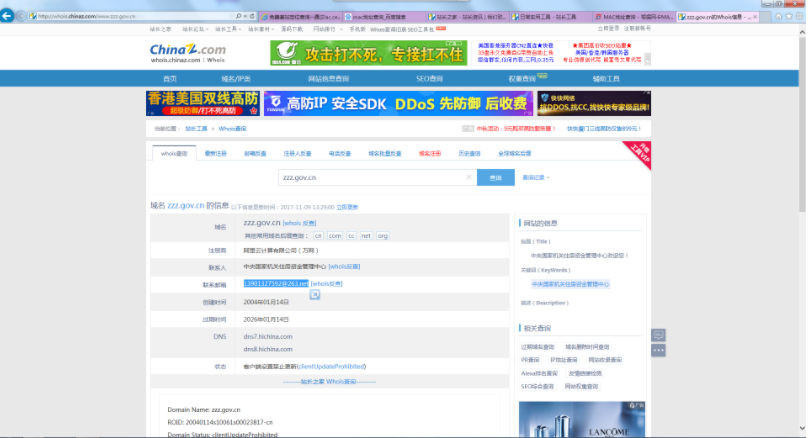Viewport: 808px width, 438px height.
Task: Open 域名/IP类 in the blue nav bar
Action: coord(236,79)
